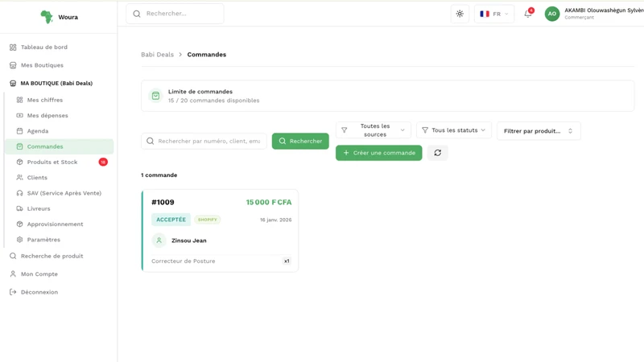Viewport: 644px width, 362px height.
Task: Click the Limite de commandes bag icon
Action: tap(155, 96)
